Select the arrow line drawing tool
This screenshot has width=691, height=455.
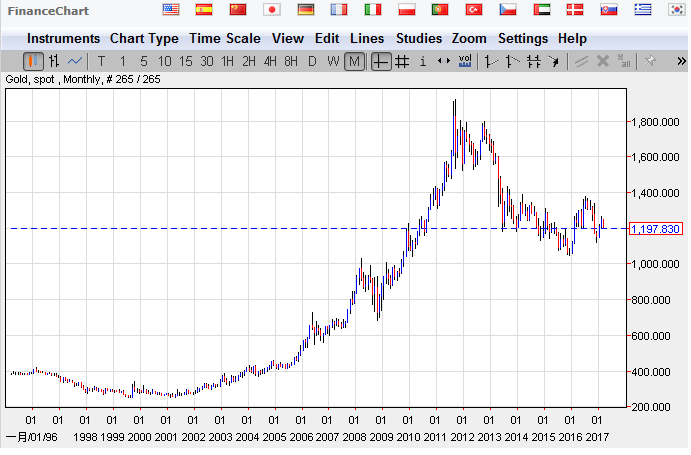554,61
